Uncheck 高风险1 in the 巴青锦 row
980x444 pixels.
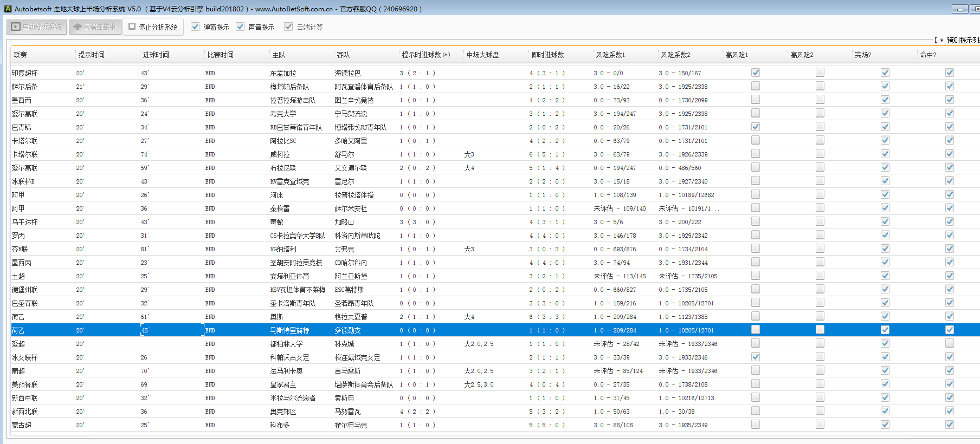(x=756, y=127)
